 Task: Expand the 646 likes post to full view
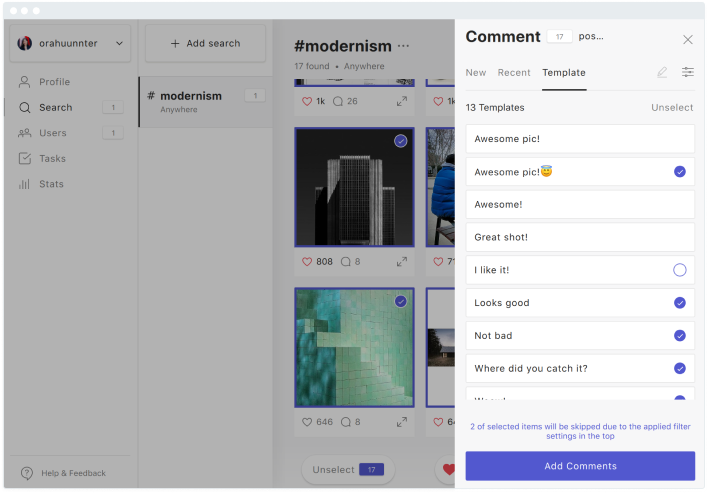(402, 422)
